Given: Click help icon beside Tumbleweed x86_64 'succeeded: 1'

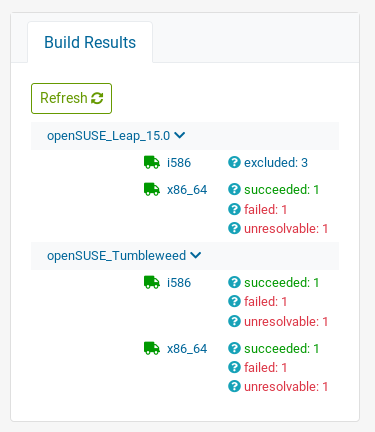Looking at the screenshot, I should point(234,348).
